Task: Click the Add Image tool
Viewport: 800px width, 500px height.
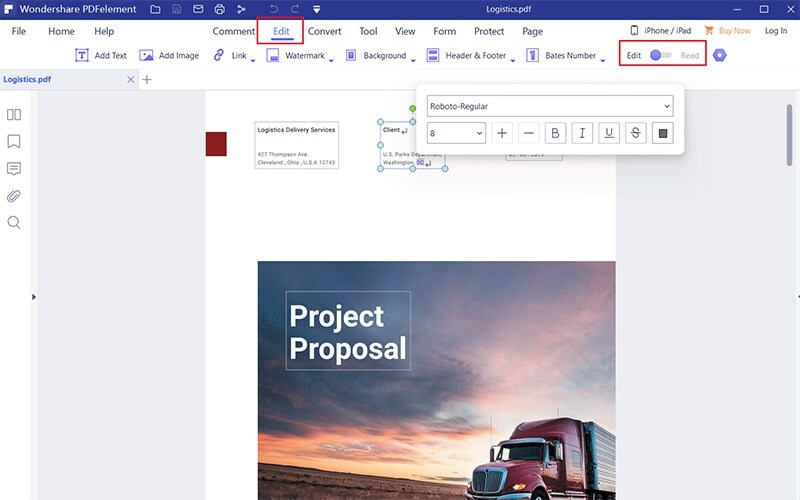Action: pyautogui.click(x=169, y=56)
